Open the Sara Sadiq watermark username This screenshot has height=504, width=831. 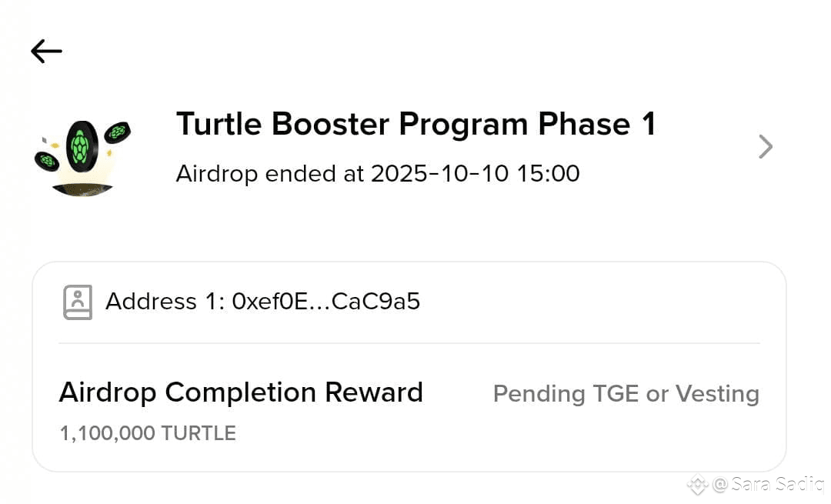coord(769,484)
